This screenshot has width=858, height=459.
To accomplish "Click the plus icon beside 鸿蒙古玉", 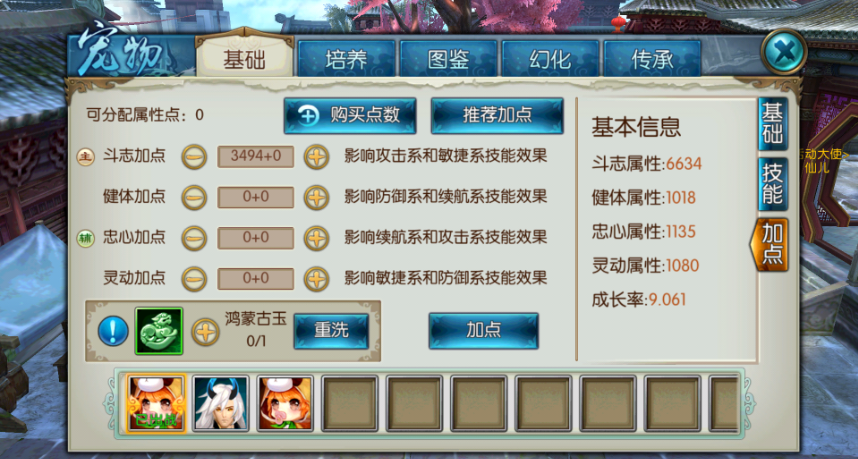I will pyautogui.click(x=205, y=332).
